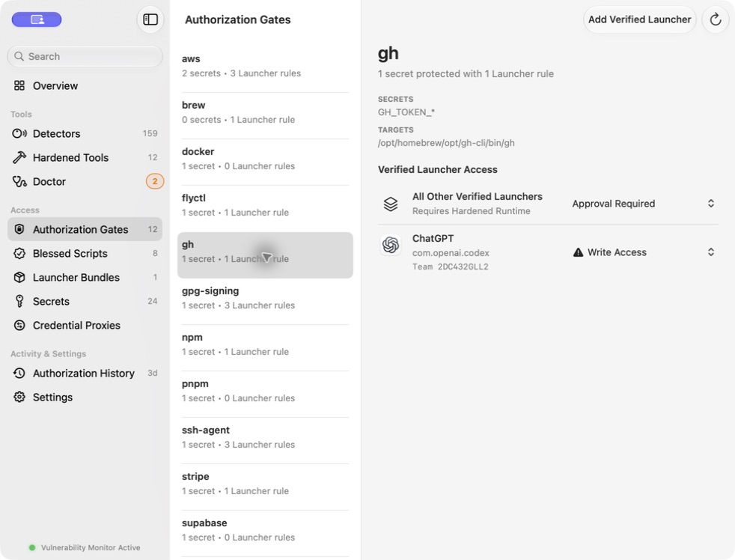Viewport: 735px width, 560px height.
Task: Open Hardened Tools section
Action: tap(85, 157)
